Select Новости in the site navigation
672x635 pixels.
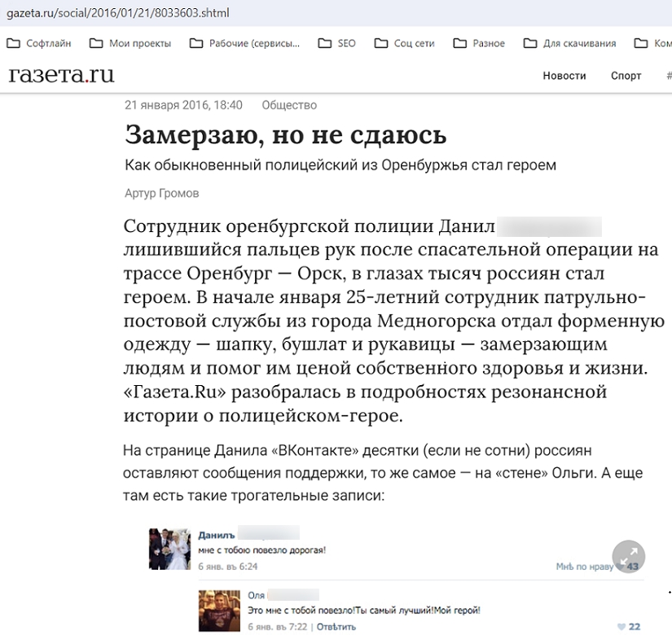564,76
